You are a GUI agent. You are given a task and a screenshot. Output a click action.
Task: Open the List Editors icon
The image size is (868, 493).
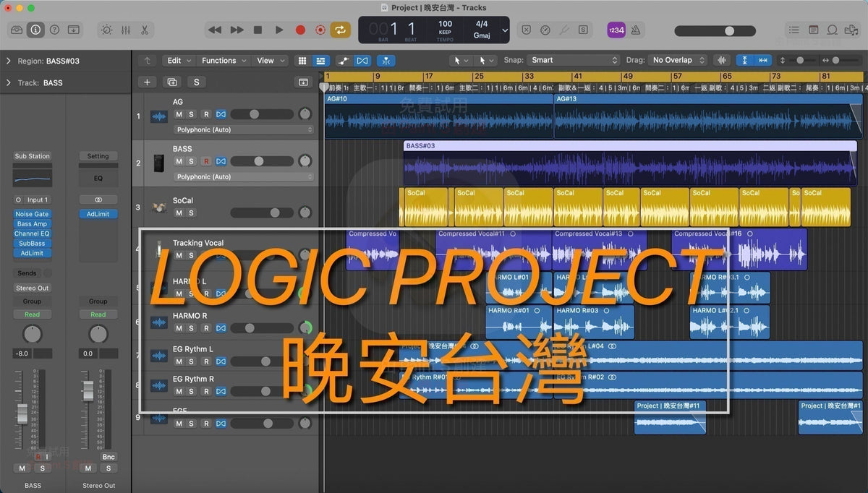pos(794,30)
